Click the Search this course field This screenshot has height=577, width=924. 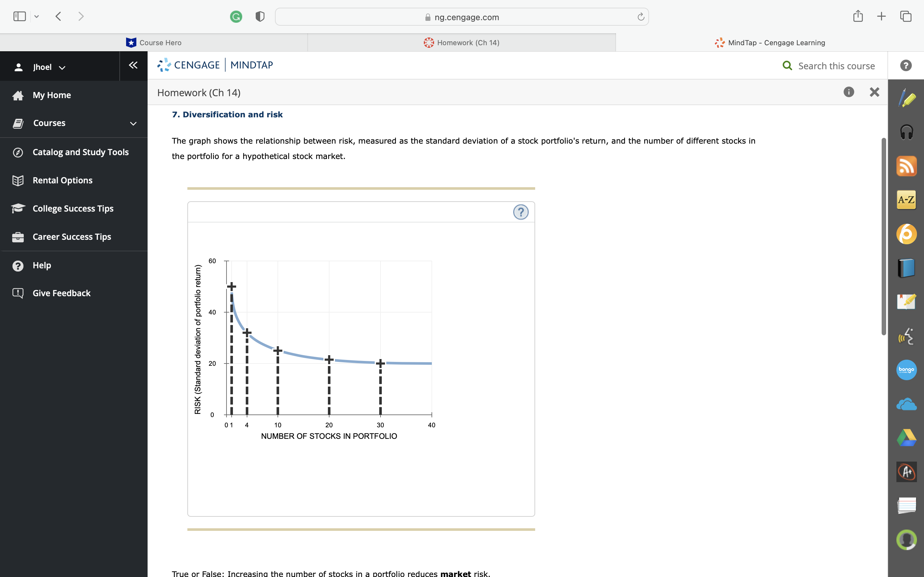[x=836, y=66]
